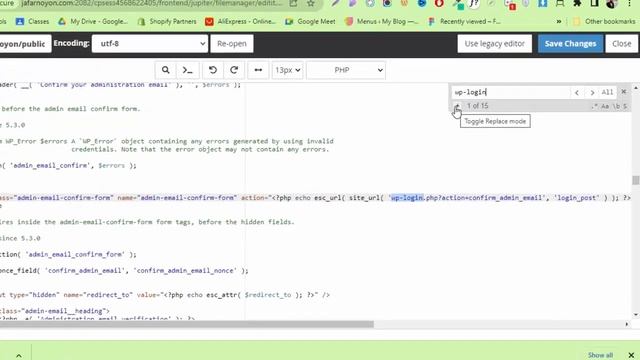
Task: Open the AliExpress - Online bookmark
Action: (x=240, y=21)
